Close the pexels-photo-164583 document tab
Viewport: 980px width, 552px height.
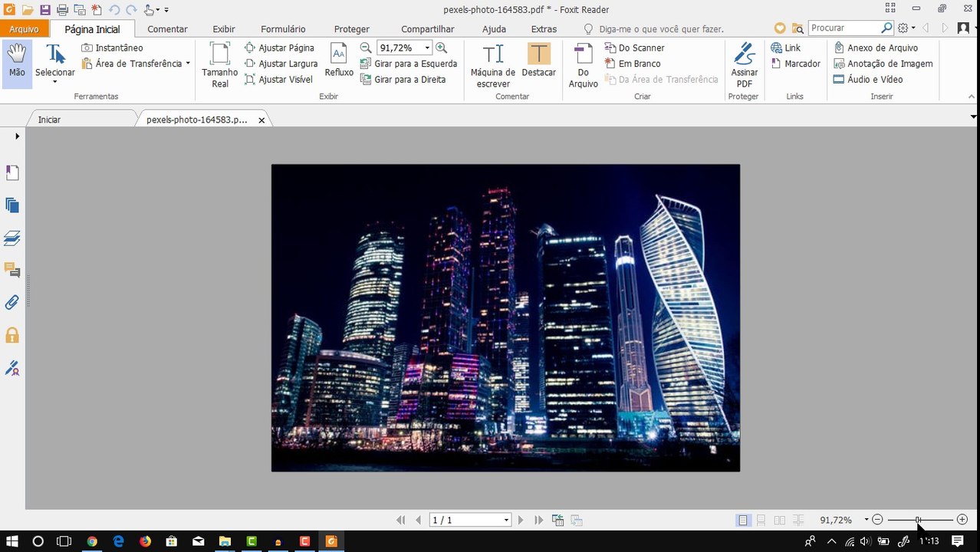pos(261,120)
